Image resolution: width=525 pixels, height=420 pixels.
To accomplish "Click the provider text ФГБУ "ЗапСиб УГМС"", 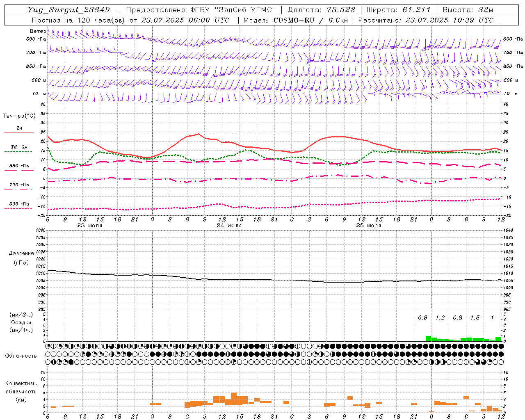I will [x=234, y=10].
